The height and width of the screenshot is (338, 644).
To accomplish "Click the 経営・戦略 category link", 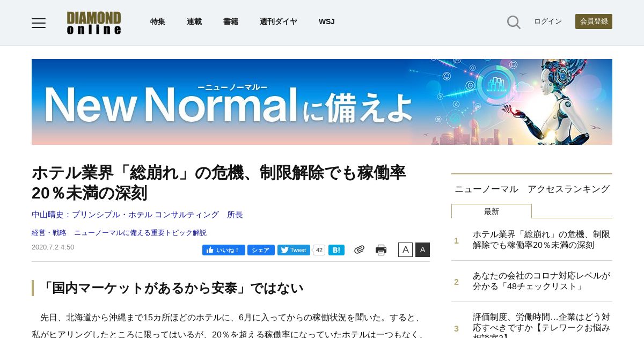I will (x=49, y=232).
